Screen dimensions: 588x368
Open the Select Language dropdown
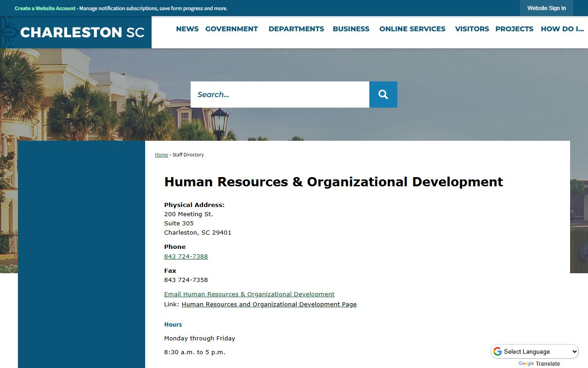535,351
